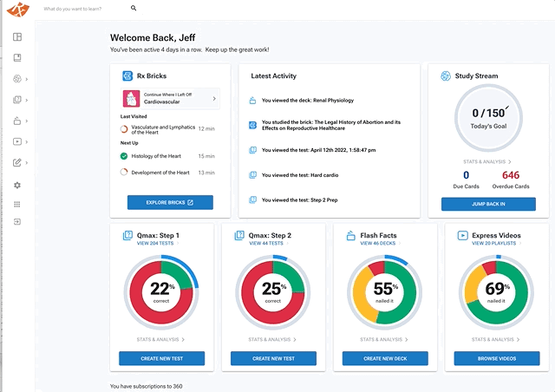The width and height of the screenshot is (555, 392).
Task: Open View 204 Tests link
Action: (158, 244)
